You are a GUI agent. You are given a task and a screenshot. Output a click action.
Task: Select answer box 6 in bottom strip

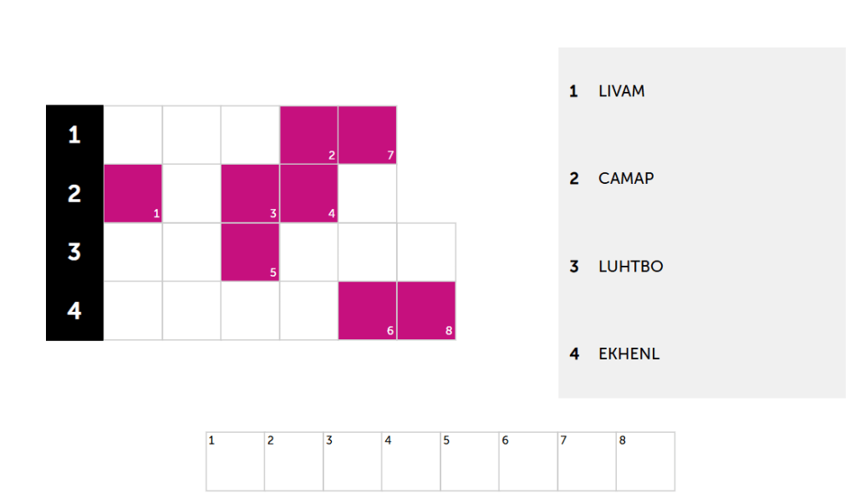coord(527,461)
